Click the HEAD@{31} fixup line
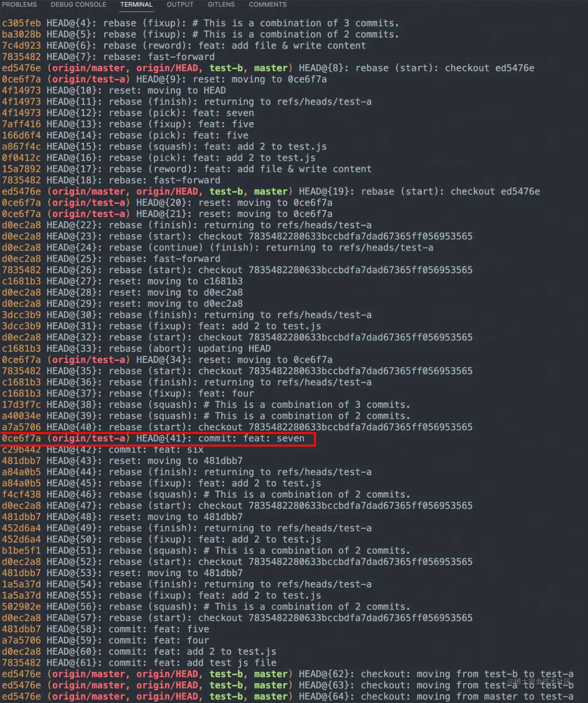This screenshot has height=703, width=588. tap(161, 326)
